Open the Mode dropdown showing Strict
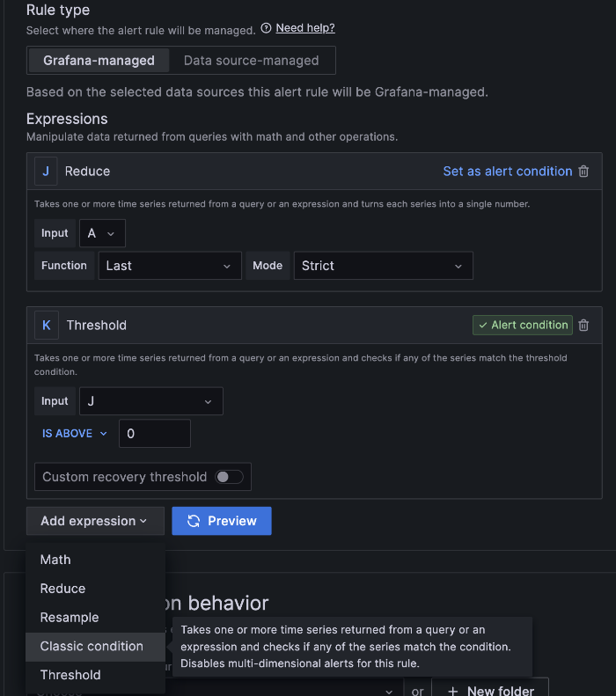 (383, 266)
